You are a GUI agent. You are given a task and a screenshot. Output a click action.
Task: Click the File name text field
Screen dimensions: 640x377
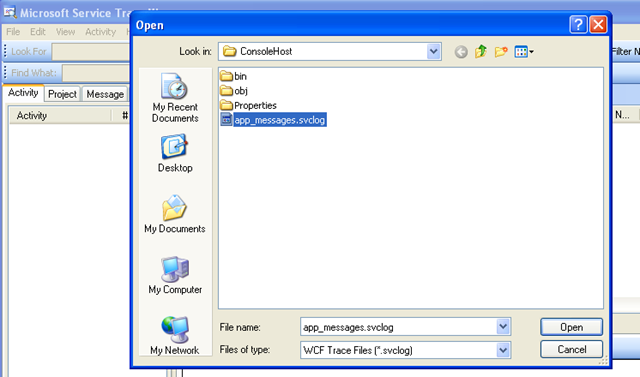[x=398, y=327]
